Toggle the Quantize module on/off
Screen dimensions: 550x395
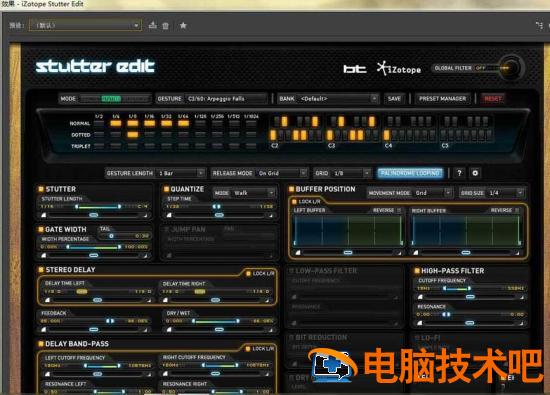click(x=166, y=189)
